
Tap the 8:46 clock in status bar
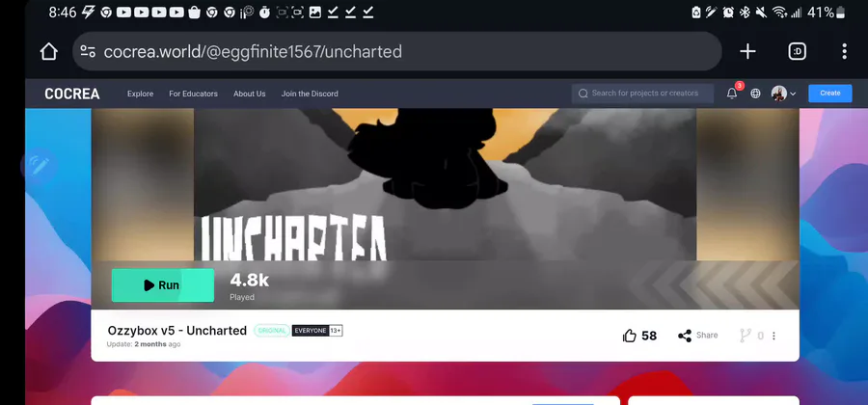pyautogui.click(x=62, y=13)
